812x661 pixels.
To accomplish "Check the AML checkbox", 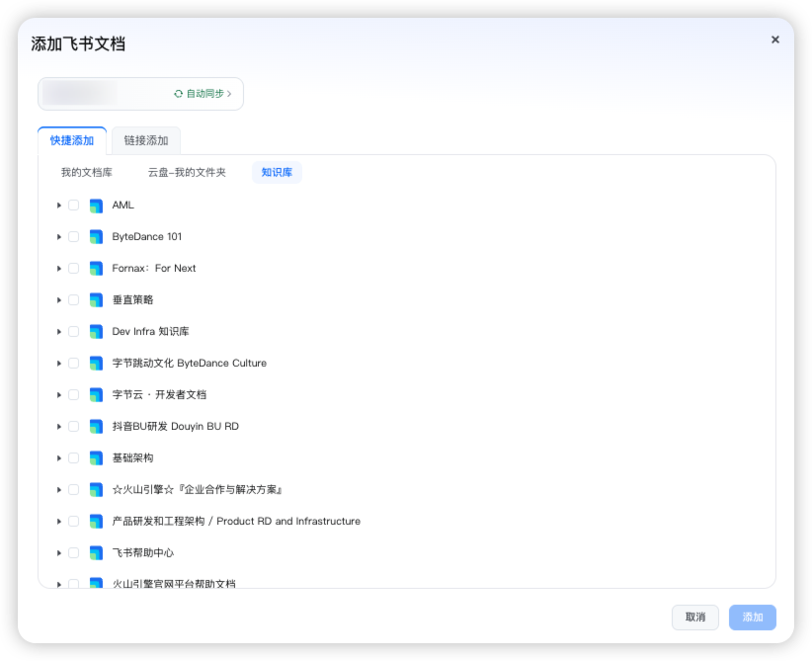I will tap(74, 206).
